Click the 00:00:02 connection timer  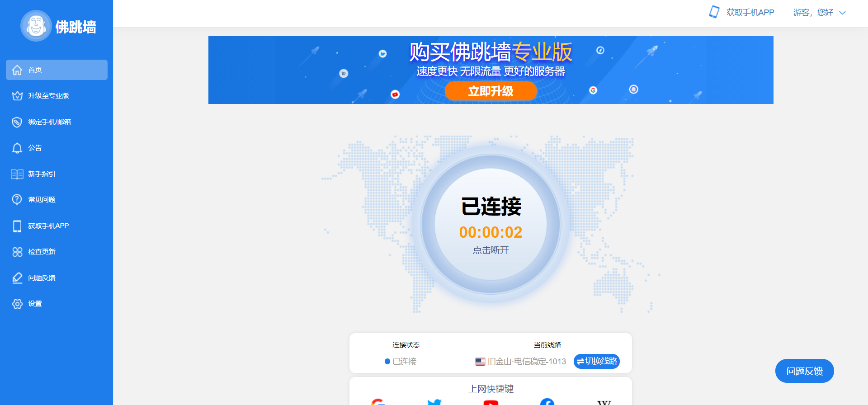click(x=491, y=232)
